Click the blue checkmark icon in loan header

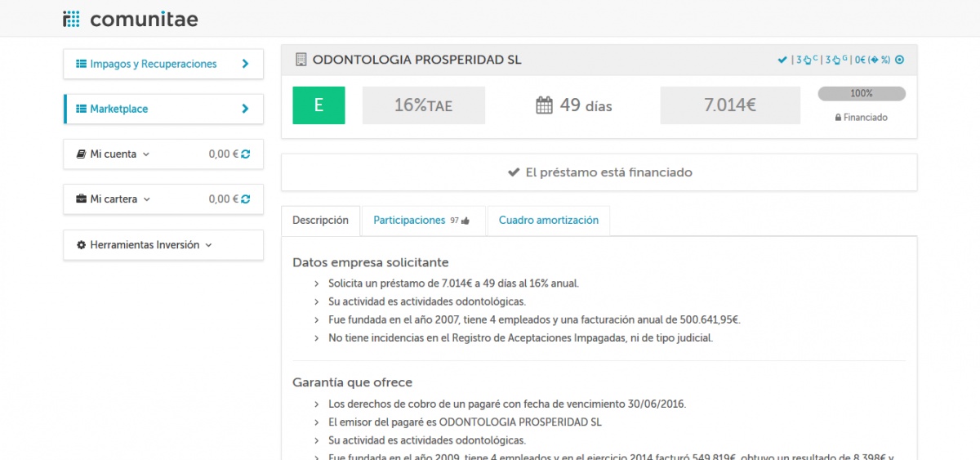point(782,60)
